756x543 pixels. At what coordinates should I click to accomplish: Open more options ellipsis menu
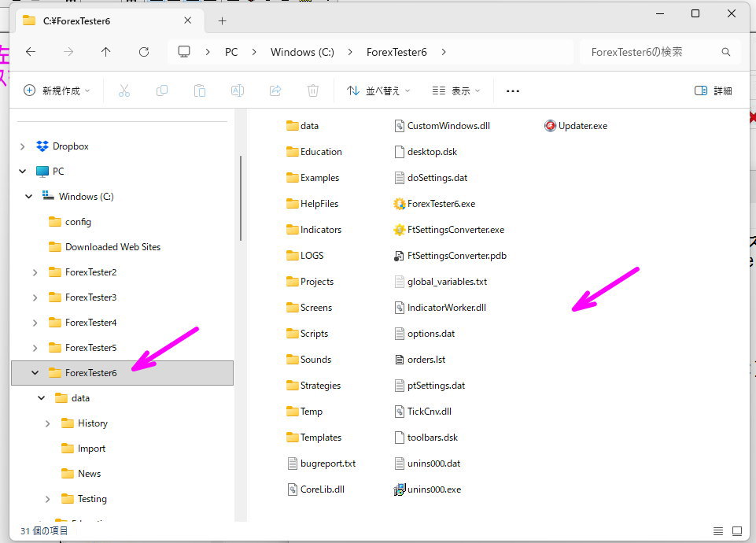coord(512,91)
